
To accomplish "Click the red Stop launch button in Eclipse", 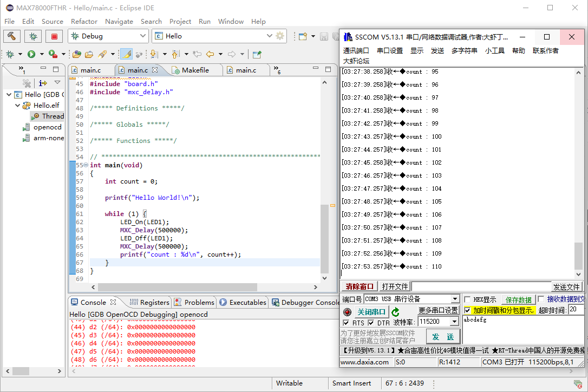I will pos(54,36).
